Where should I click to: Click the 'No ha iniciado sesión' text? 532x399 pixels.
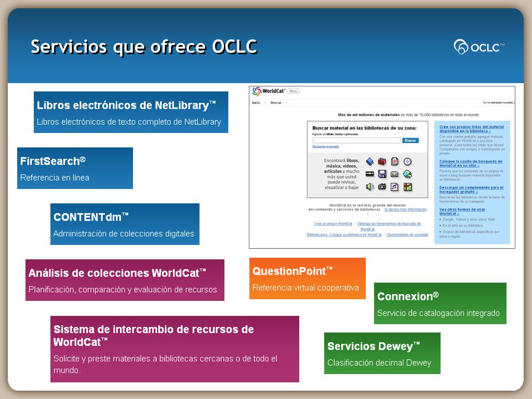498,103
